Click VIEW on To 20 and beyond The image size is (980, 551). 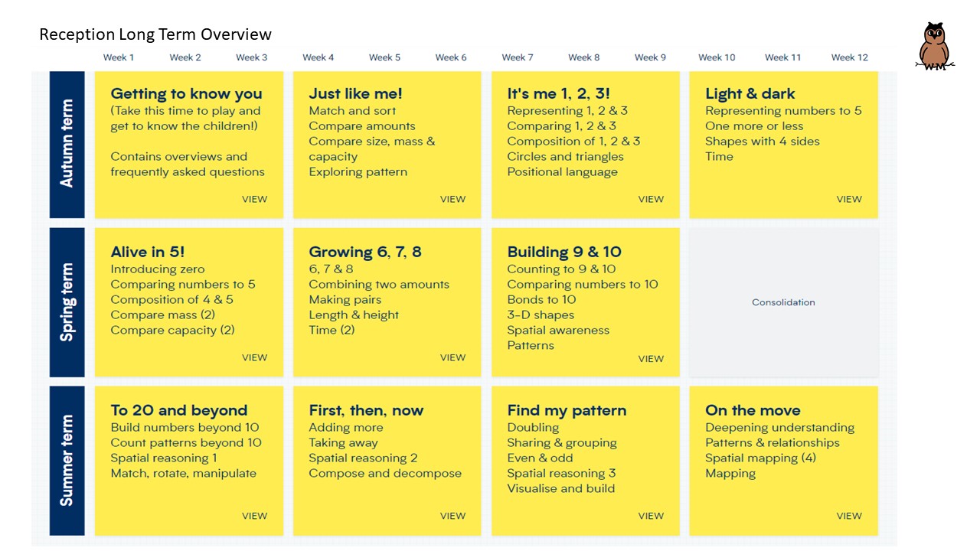pyautogui.click(x=254, y=516)
